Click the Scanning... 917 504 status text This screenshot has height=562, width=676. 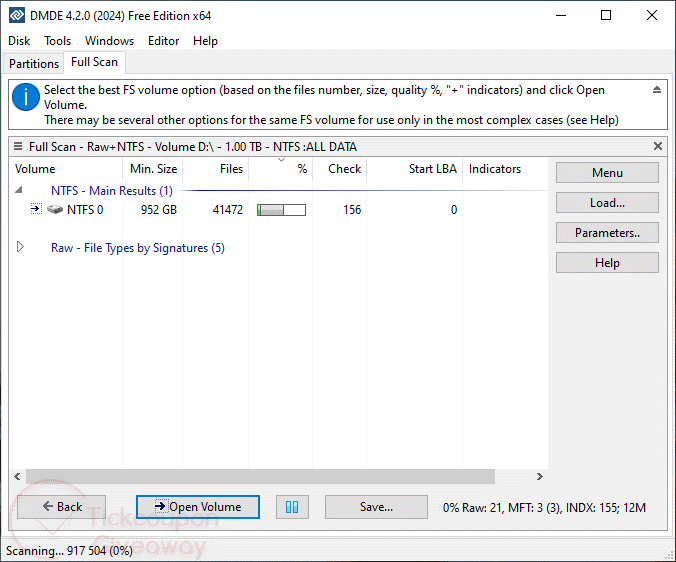[69, 551]
